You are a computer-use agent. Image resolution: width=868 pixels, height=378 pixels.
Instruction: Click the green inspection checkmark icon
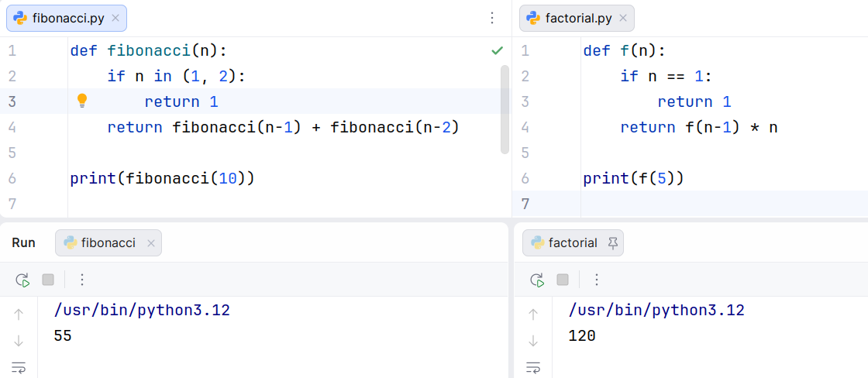(497, 50)
